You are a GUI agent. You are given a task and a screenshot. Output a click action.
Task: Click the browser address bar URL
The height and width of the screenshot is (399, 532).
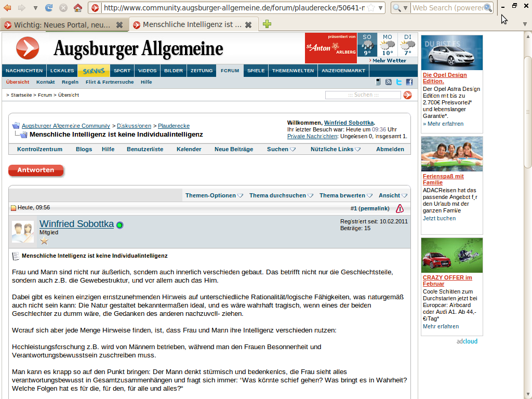(x=234, y=8)
